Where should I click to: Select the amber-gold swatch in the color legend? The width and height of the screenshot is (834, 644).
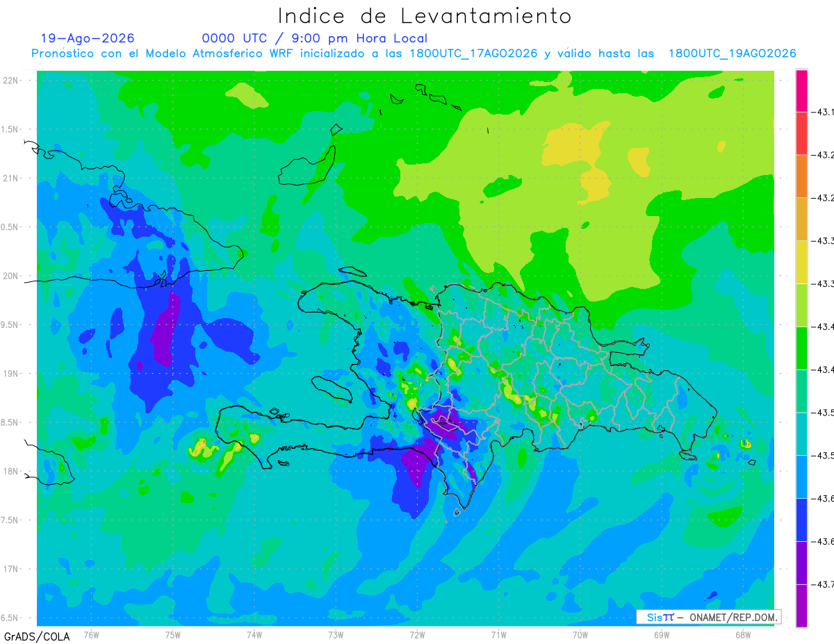[801, 220]
